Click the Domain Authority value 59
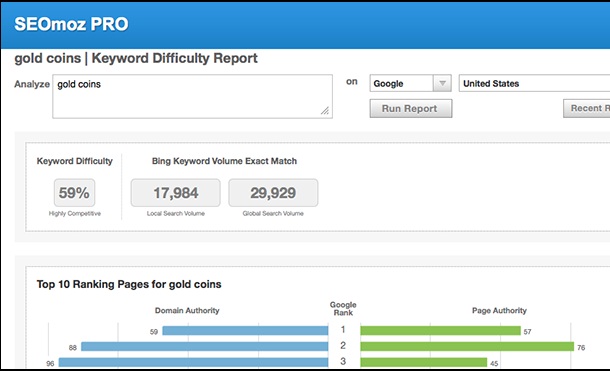The width and height of the screenshot is (610, 371). point(154,332)
